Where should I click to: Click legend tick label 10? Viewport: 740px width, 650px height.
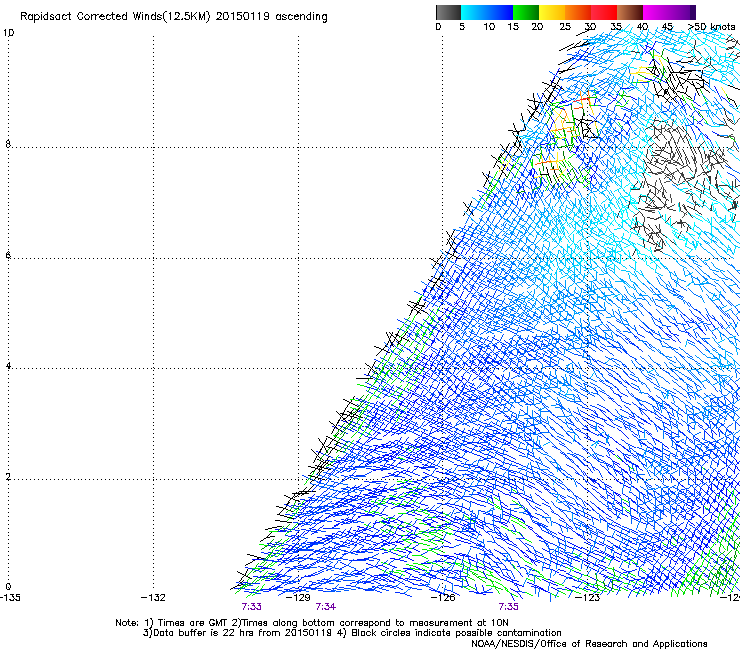click(489, 27)
